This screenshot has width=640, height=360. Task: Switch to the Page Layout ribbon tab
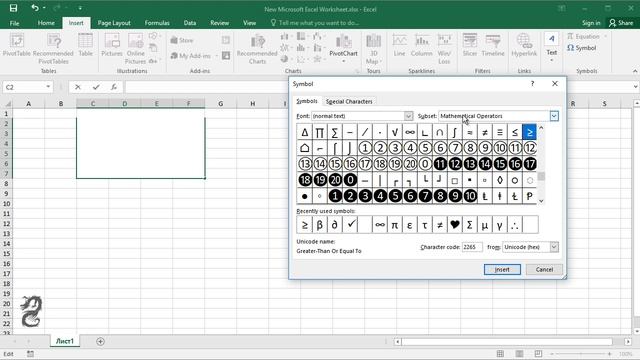tap(114, 23)
